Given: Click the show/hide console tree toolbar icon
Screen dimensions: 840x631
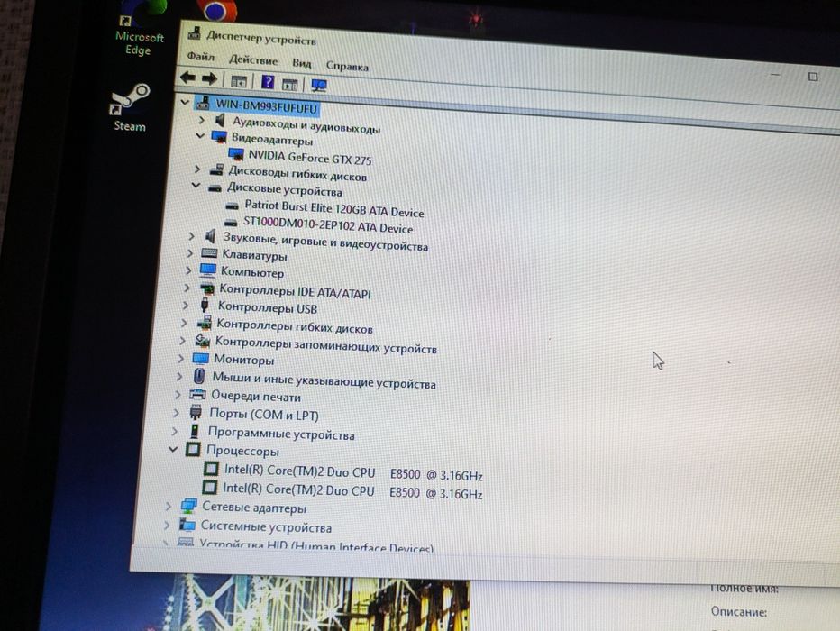Looking at the screenshot, I should click(x=239, y=81).
